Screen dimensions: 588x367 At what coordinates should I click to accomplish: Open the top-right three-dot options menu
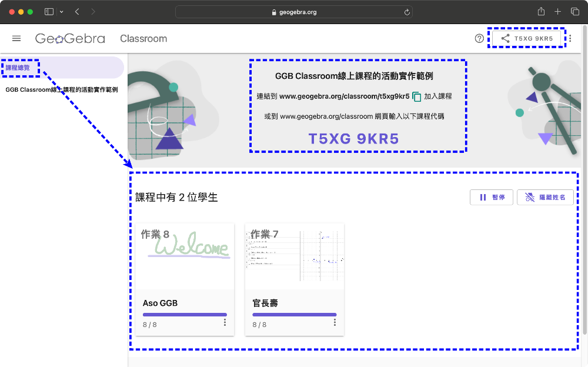(570, 38)
